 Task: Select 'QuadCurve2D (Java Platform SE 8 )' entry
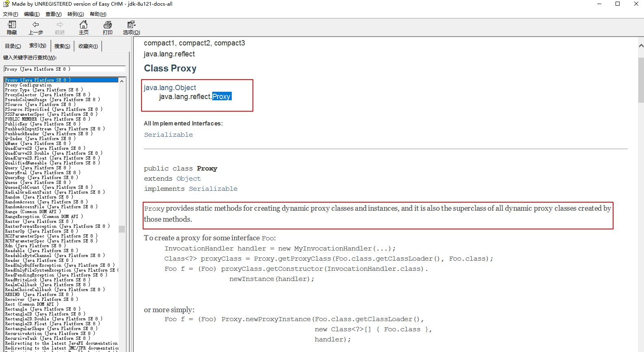click(45, 148)
